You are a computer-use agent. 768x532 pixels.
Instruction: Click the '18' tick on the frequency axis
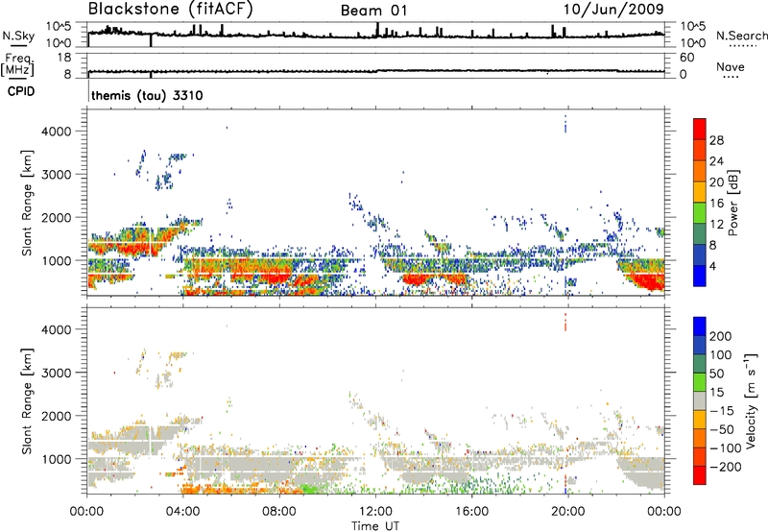[64, 58]
